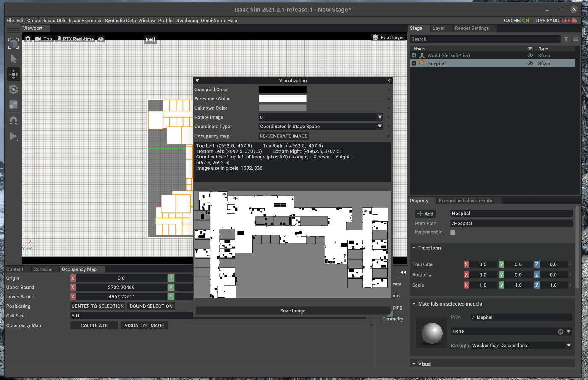Open the OmniGraph menu
This screenshot has width=588, height=380.
tap(213, 21)
